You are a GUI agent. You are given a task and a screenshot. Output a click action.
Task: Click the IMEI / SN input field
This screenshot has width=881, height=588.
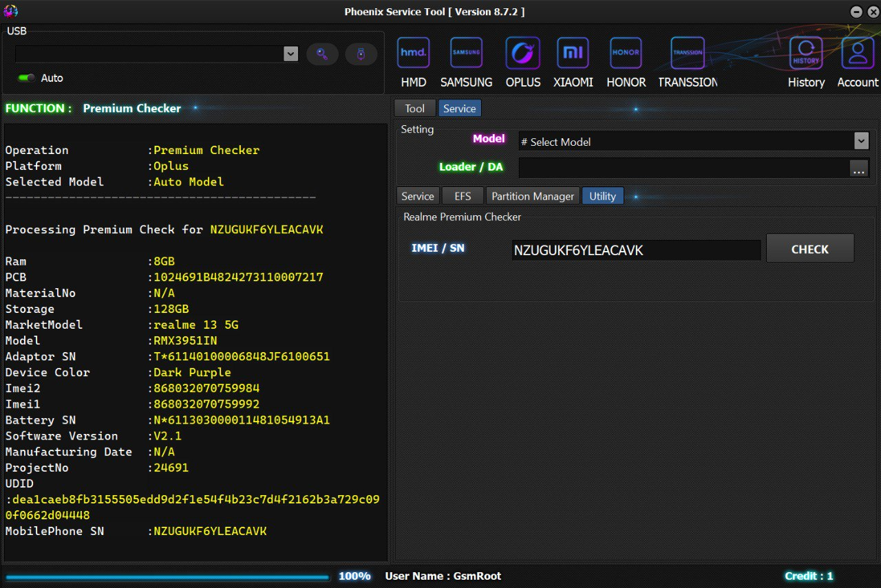pyautogui.click(x=636, y=250)
